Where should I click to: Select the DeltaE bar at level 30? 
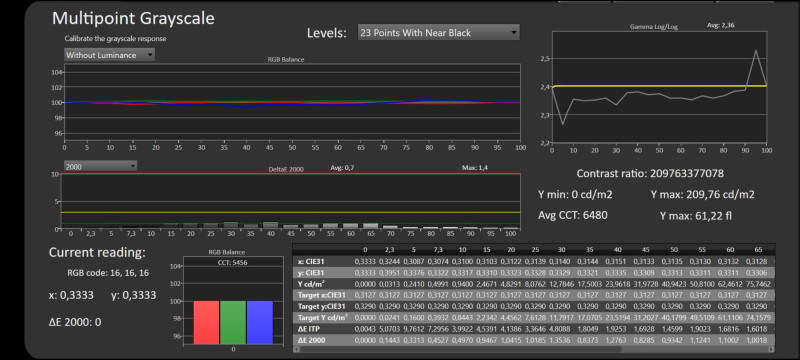pos(231,224)
